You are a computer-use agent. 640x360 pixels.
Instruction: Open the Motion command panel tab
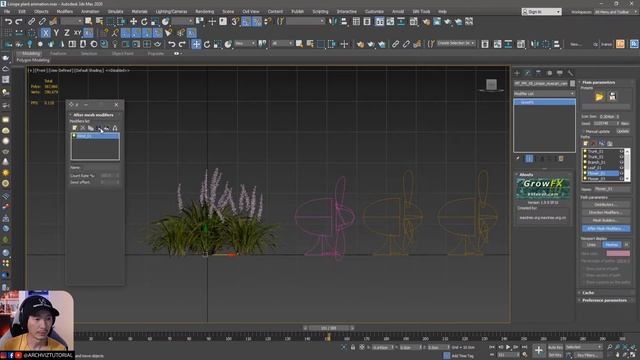click(x=549, y=73)
